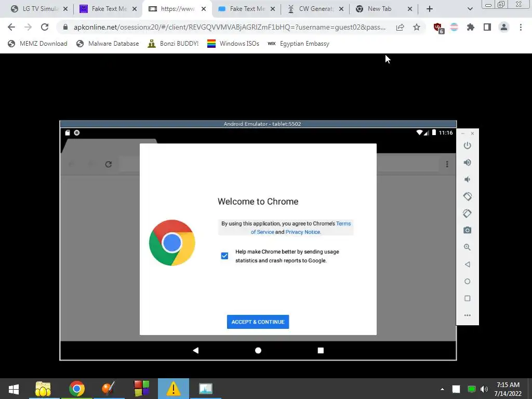Image resolution: width=532 pixels, height=399 pixels.
Task: Raise volume with emulator volume up icon
Action: pyautogui.click(x=467, y=163)
